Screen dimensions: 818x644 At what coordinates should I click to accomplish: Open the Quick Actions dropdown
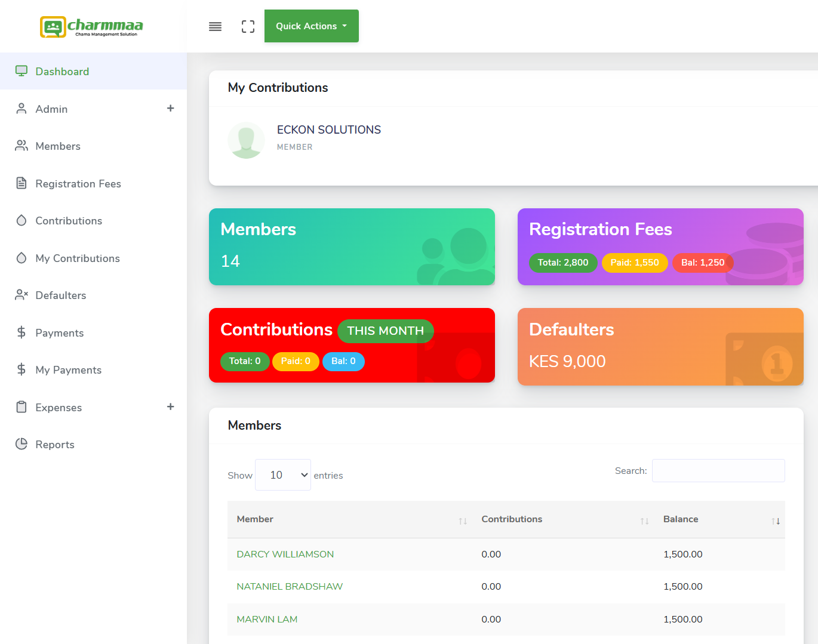311,26
